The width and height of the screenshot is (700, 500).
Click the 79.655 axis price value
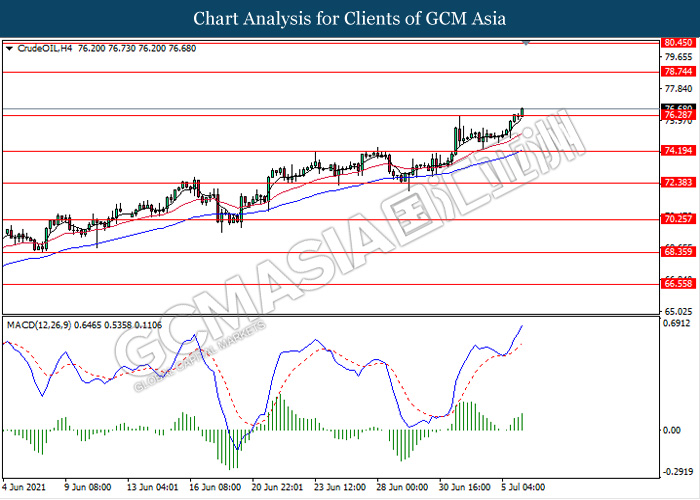click(x=678, y=57)
